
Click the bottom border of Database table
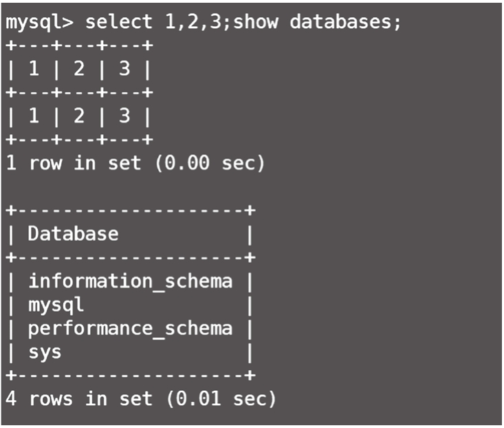[130, 375]
